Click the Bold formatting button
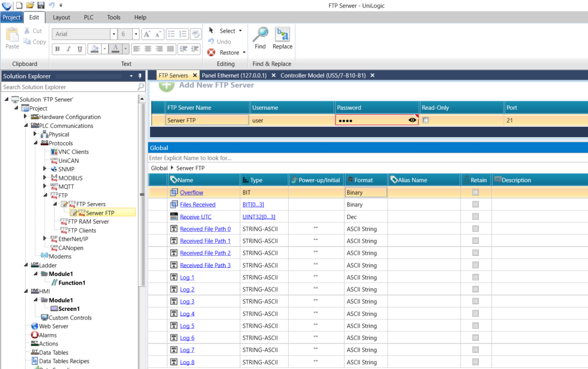588x369 pixels. (x=57, y=49)
